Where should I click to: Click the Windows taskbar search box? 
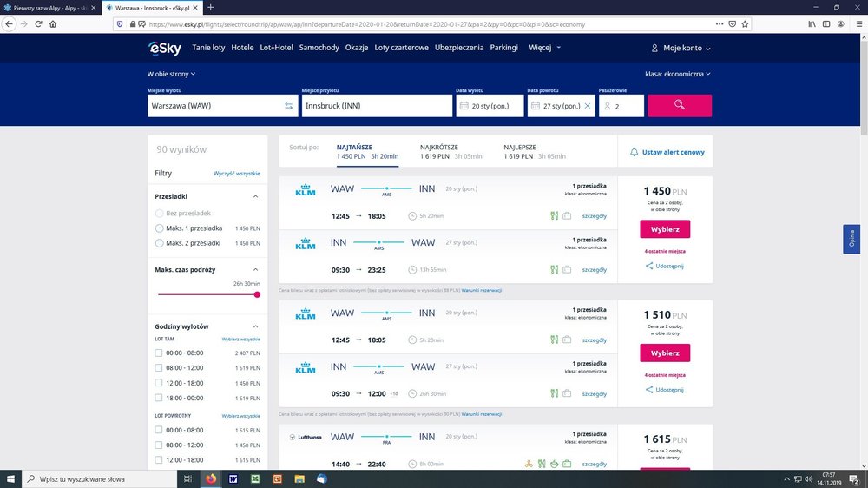(x=100, y=479)
